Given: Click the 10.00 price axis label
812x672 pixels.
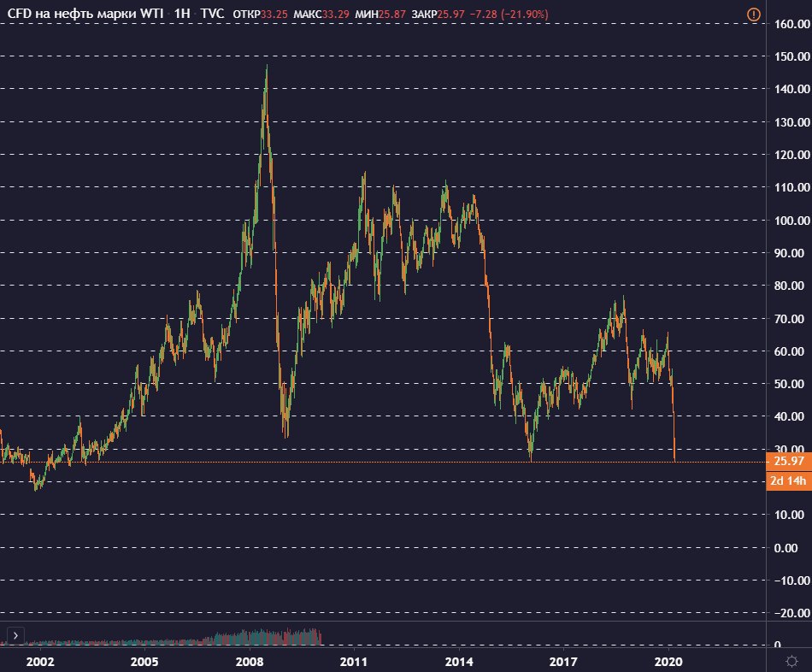Looking at the screenshot, I should tap(789, 515).
